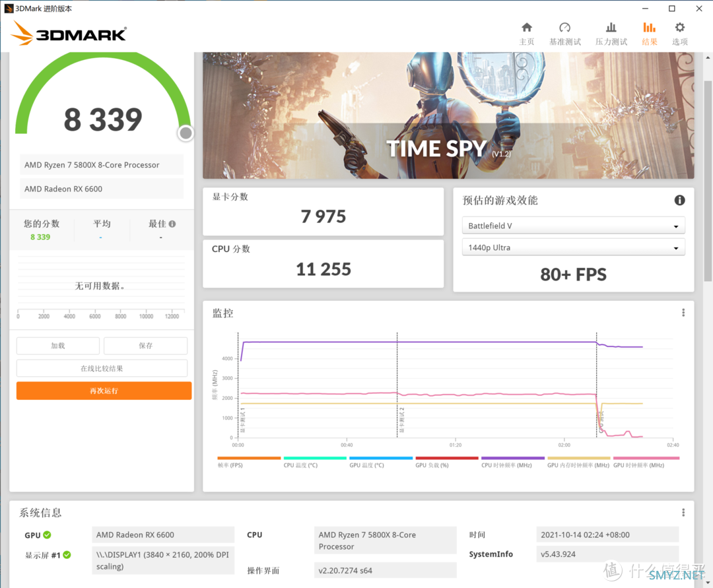Click the 保存 save button
713x588 pixels.
pos(145,346)
